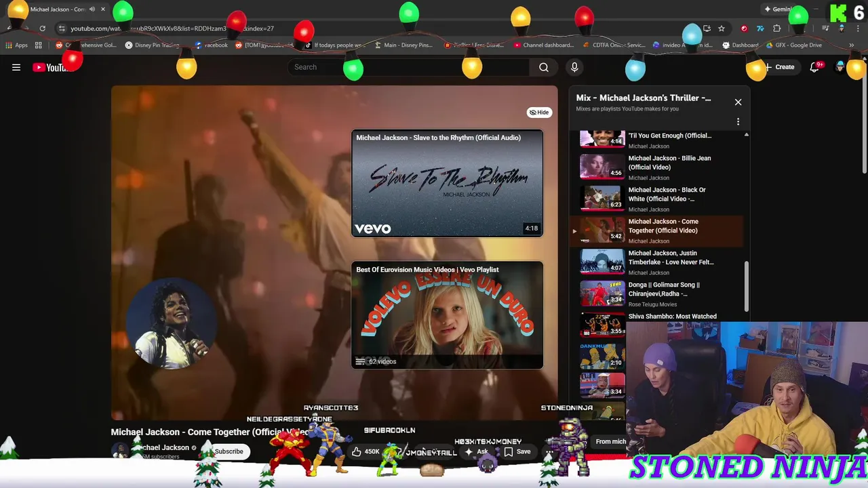Bookmark this page with the star icon

[722, 28]
